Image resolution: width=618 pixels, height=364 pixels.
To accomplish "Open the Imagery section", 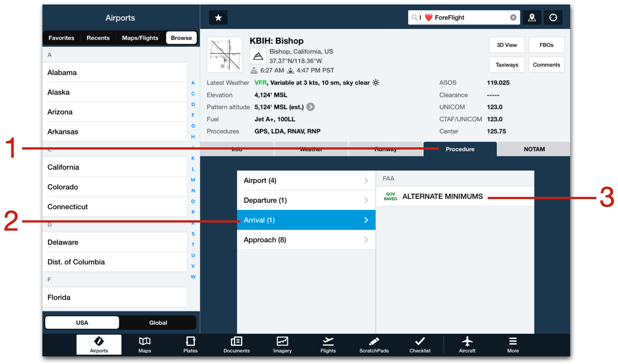I will (x=282, y=345).
